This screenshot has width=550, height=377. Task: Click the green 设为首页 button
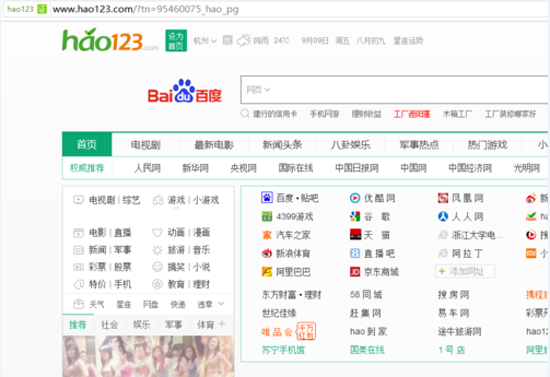(176, 41)
